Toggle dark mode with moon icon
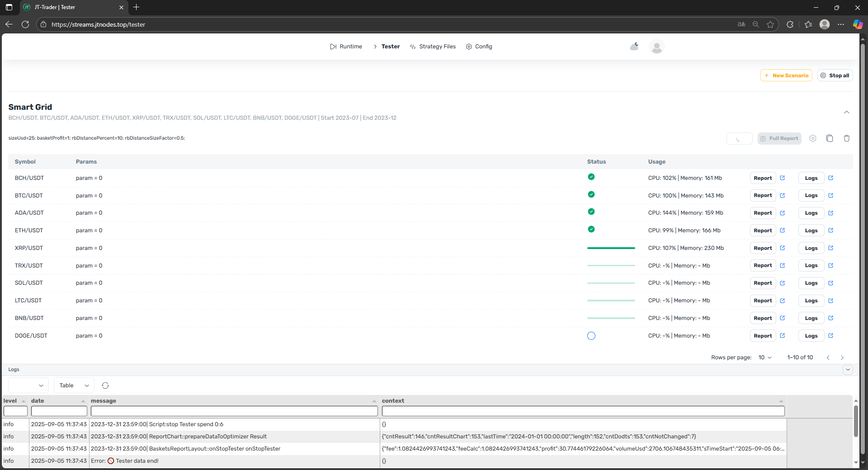868x470 pixels. point(634,47)
